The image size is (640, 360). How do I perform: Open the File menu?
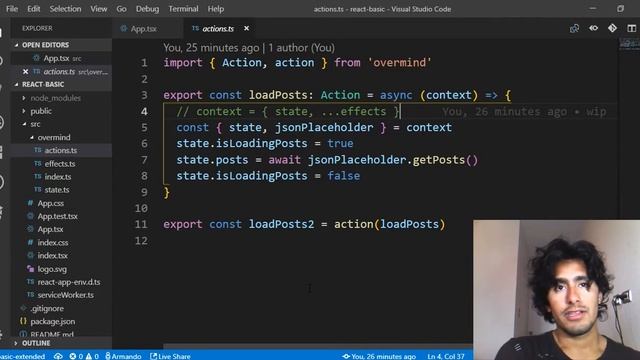click(12, 9)
